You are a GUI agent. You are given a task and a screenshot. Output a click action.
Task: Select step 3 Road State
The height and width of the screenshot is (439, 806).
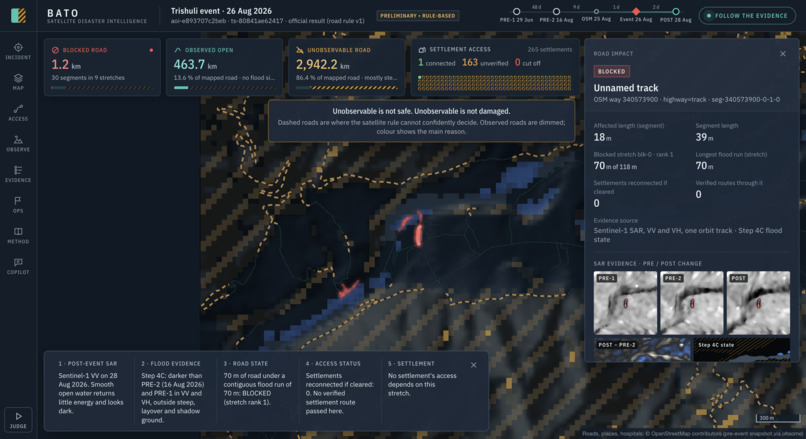258,391
